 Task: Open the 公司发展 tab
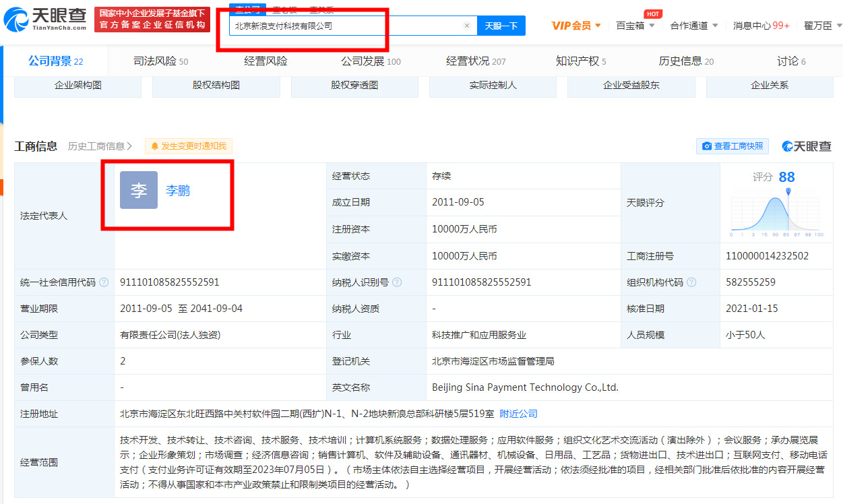point(371,61)
